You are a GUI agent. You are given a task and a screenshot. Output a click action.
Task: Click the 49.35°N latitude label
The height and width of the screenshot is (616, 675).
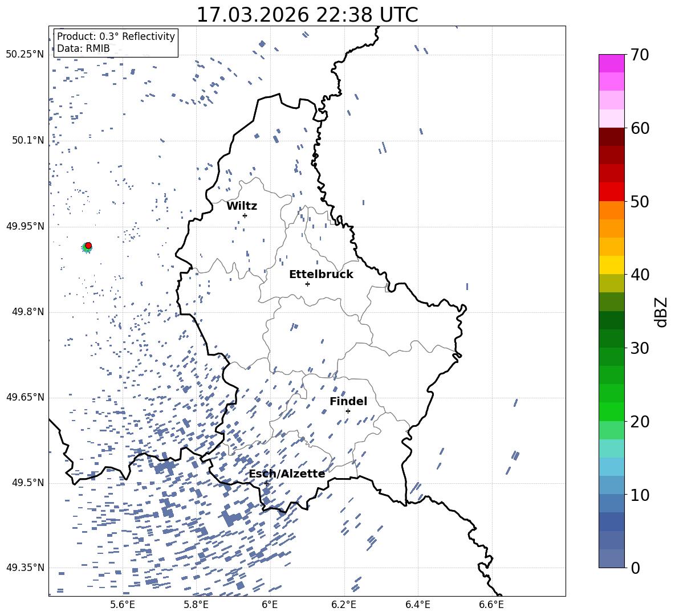[x=25, y=568]
